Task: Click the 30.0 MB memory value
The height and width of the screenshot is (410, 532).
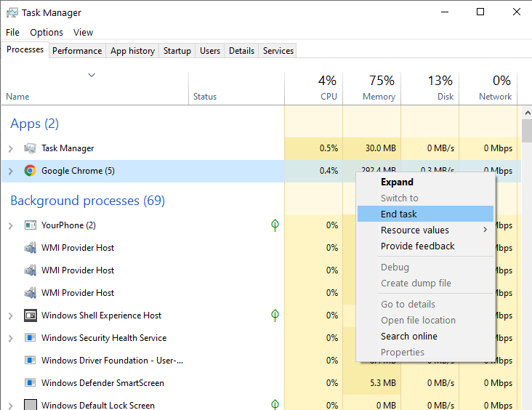Action: (x=381, y=148)
